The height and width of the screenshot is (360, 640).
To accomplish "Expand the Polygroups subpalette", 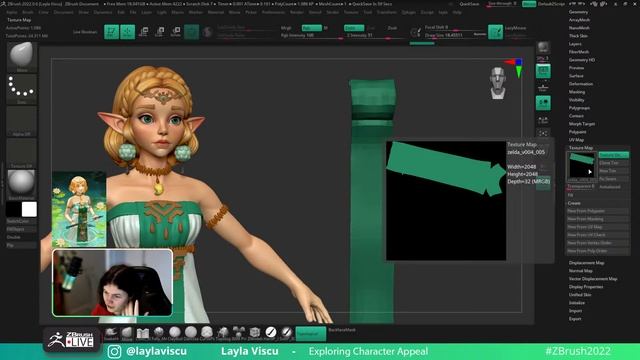I will click(579, 108).
